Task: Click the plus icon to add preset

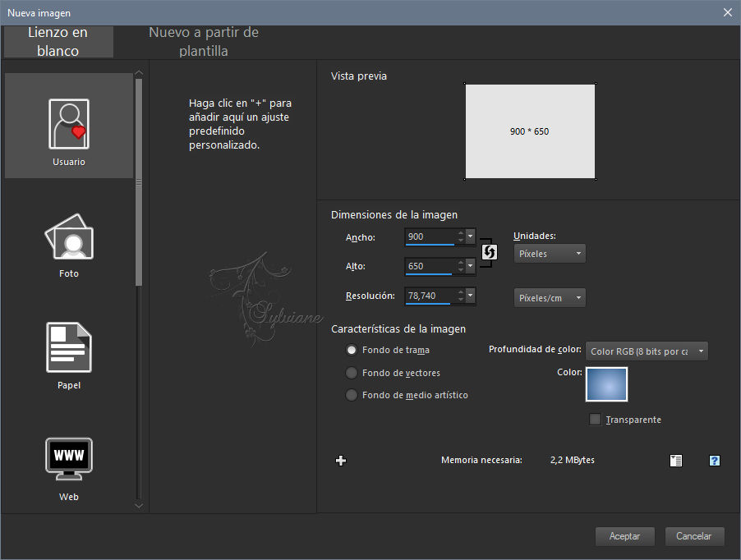Action: coord(341,461)
